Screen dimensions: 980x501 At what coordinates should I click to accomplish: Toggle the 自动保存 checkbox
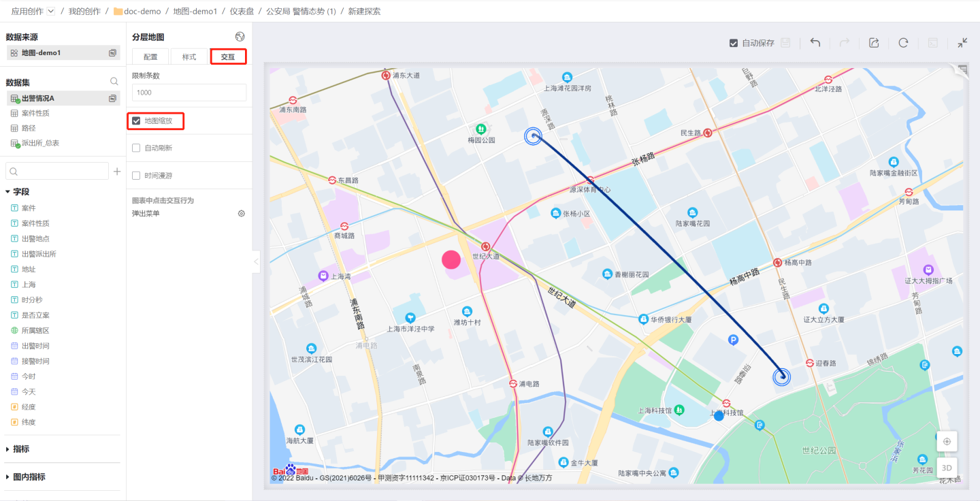[734, 43]
